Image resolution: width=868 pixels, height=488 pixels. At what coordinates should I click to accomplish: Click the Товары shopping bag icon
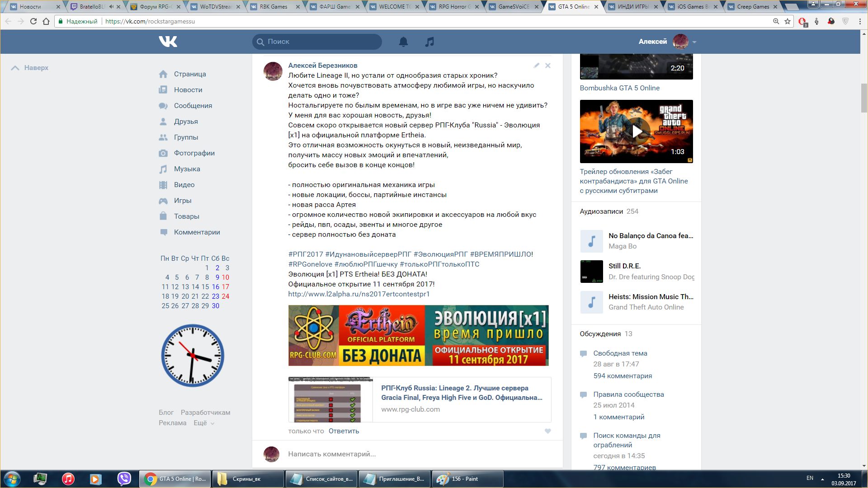point(163,216)
